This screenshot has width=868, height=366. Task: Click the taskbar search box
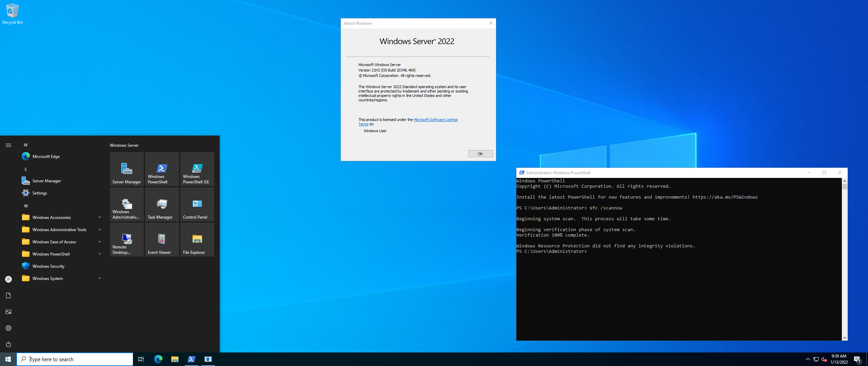[x=75, y=359]
